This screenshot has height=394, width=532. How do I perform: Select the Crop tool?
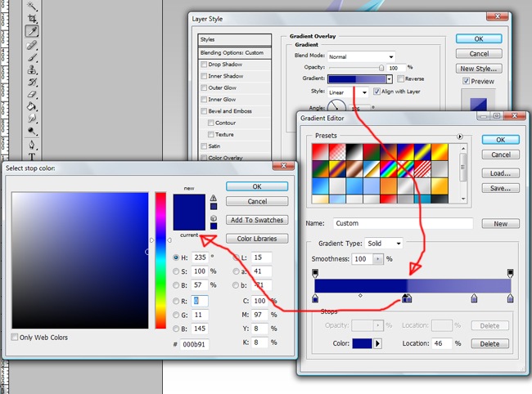pyautogui.click(x=33, y=19)
